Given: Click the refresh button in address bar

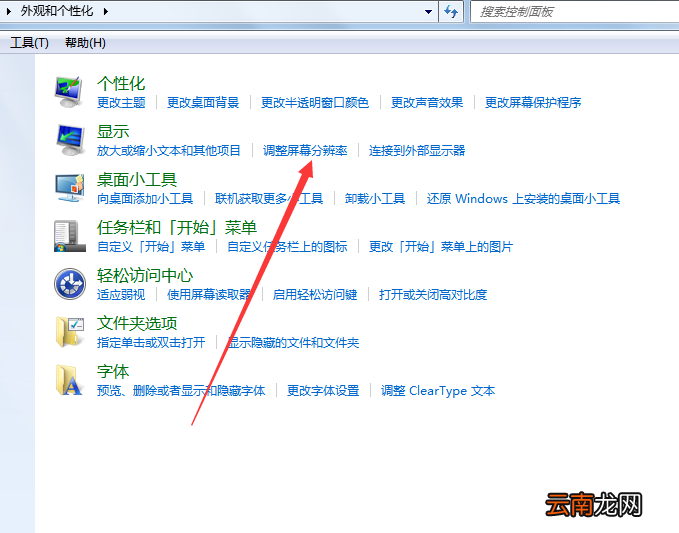Looking at the screenshot, I should 451,12.
